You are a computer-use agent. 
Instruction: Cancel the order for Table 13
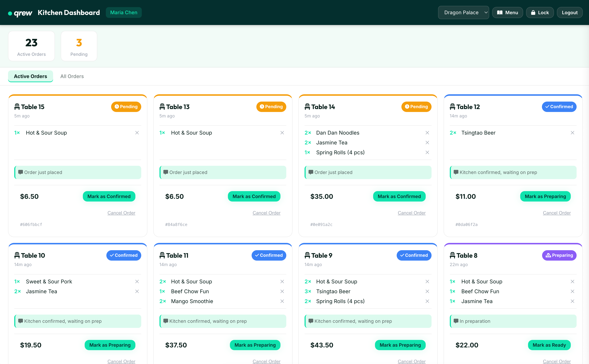(x=266, y=213)
